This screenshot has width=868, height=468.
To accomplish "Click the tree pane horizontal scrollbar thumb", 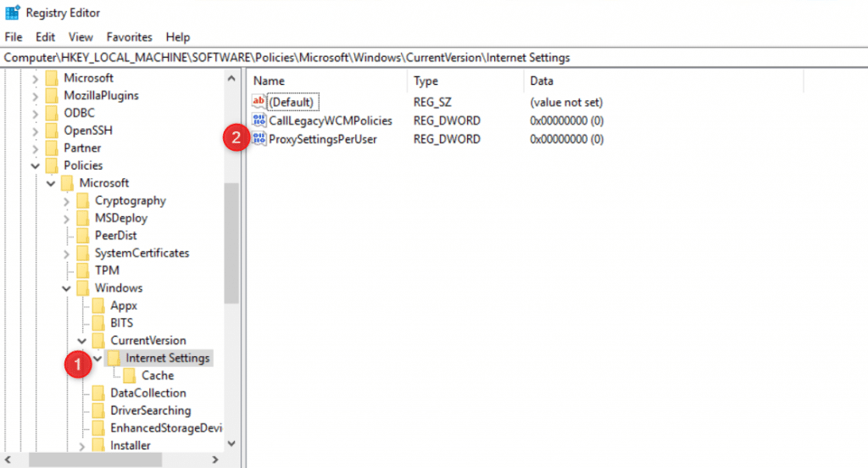I will point(95,460).
